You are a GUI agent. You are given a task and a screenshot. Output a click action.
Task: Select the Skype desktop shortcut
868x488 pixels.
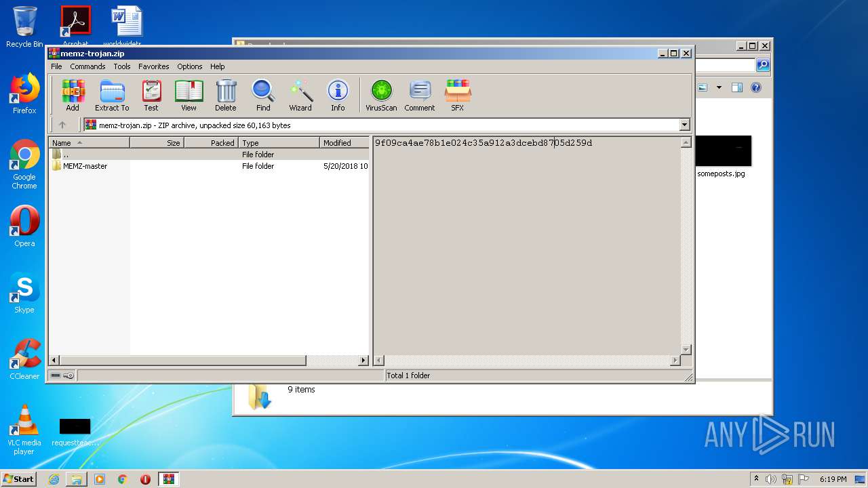24,293
